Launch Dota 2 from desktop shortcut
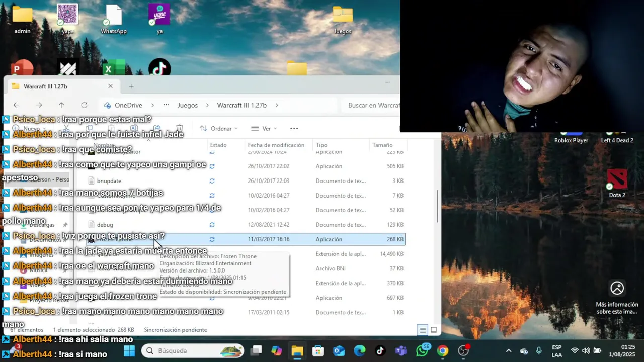The image size is (644, 362). [617, 184]
